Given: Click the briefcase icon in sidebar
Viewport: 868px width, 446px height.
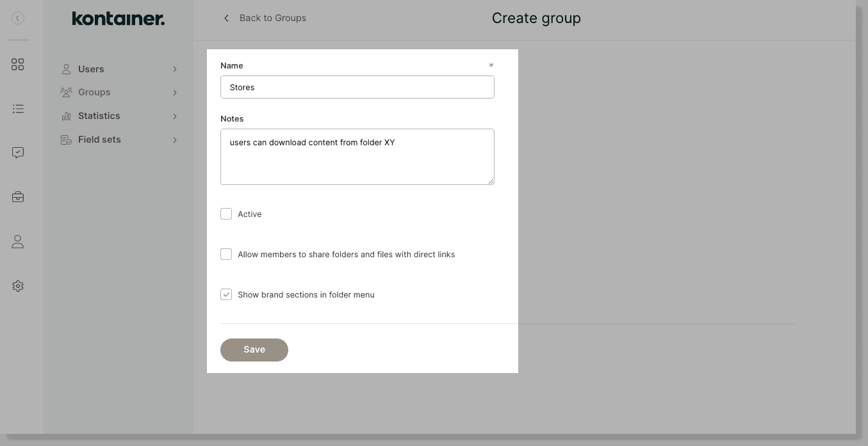Looking at the screenshot, I should (17, 196).
